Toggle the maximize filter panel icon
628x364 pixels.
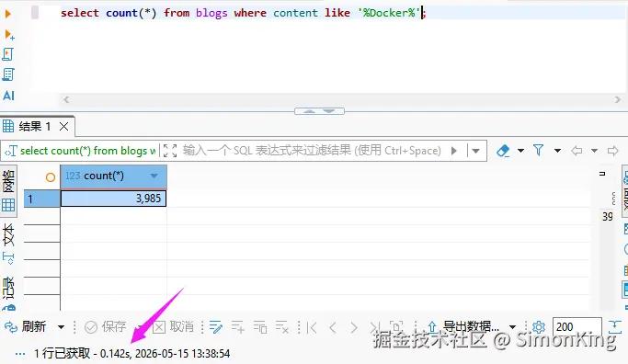[x=170, y=151]
